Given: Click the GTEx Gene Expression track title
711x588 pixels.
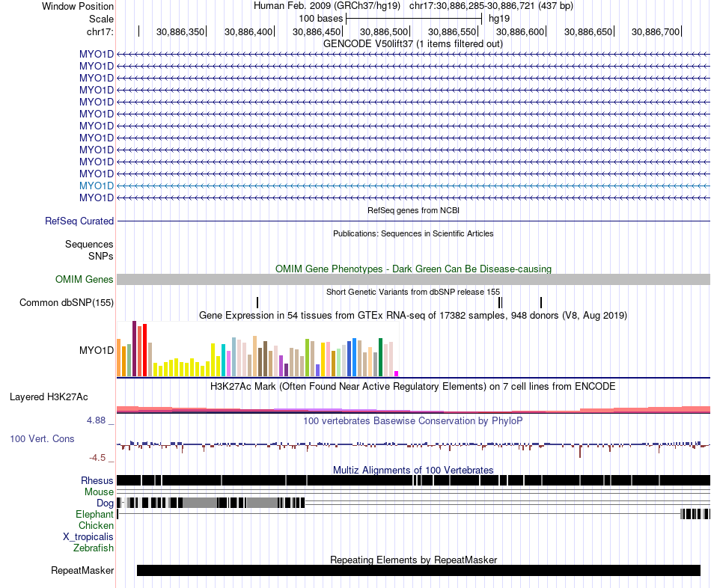Looking at the screenshot, I should [413, 316].
